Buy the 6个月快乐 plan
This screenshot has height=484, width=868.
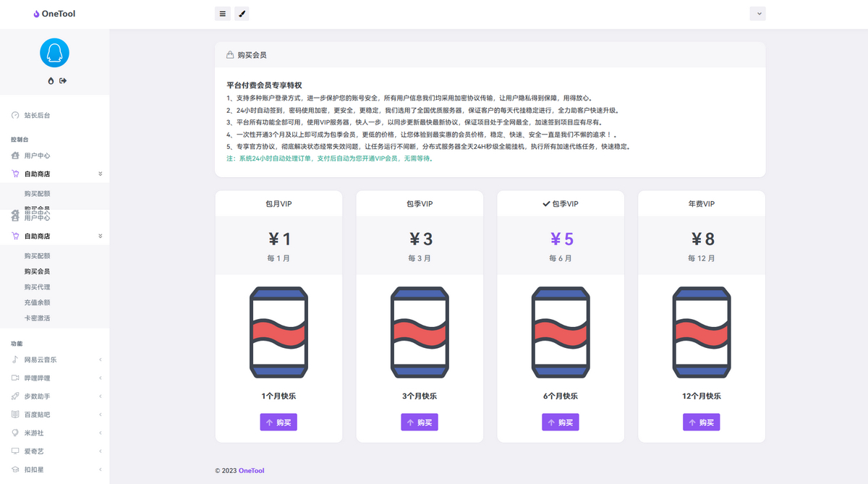[x=561, y=423]
